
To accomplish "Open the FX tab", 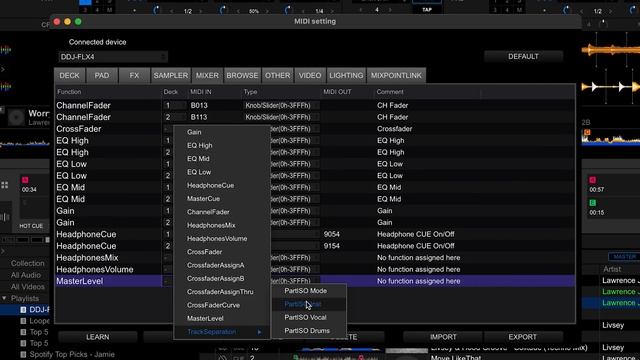I will pos(134,76).
